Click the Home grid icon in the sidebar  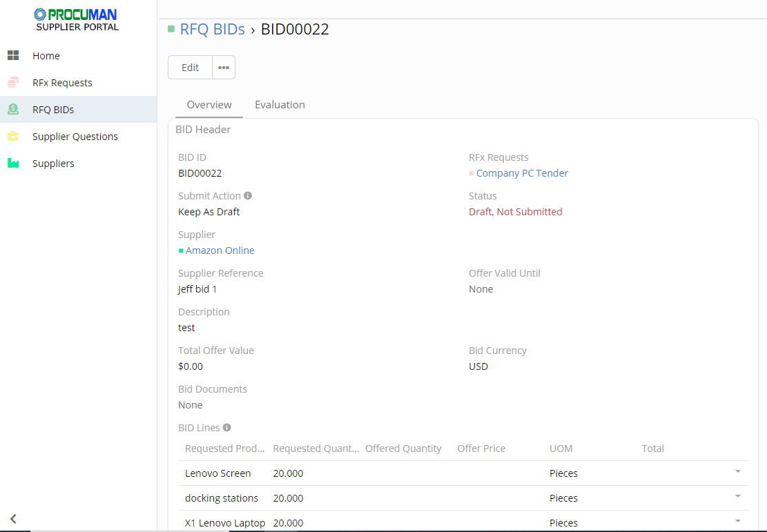pyautogui.click(x=13, y=55)
